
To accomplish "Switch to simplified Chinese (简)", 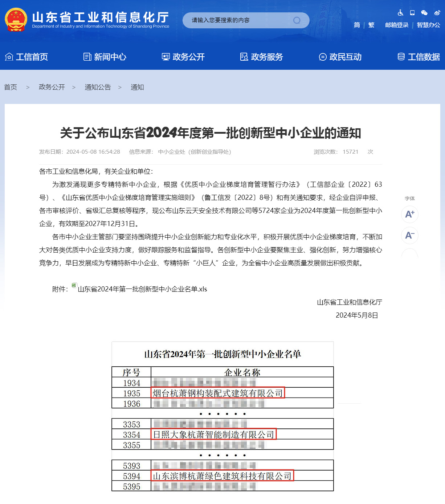I will click(x=357, y=25).
